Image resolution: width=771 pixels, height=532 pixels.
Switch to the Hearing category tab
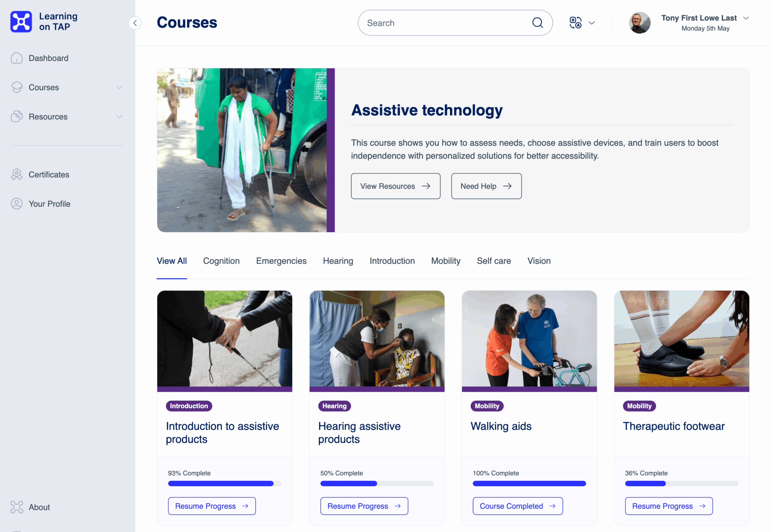pyautogui.click(x=338, y=261)
